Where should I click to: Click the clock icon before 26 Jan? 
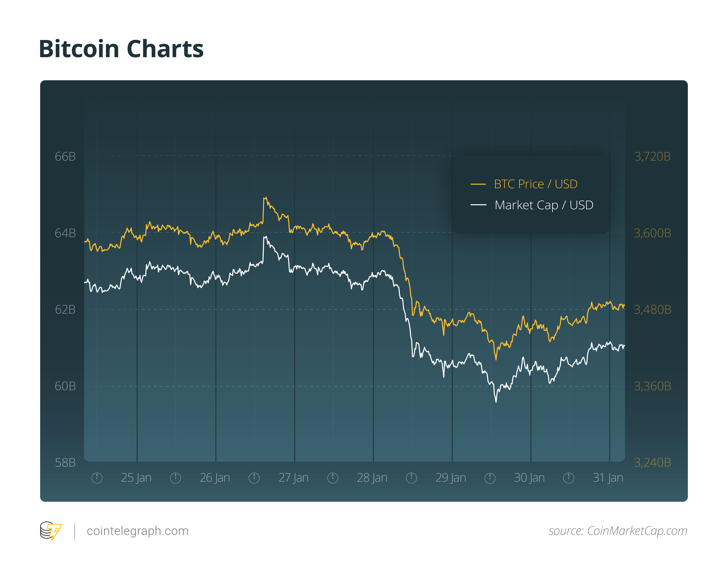coord(176,478)
